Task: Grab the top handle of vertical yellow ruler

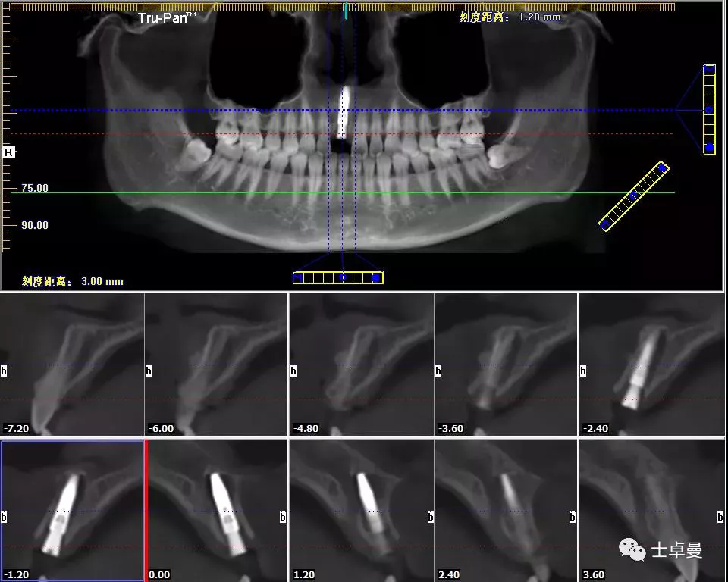Action: click(x=709, y=70)
